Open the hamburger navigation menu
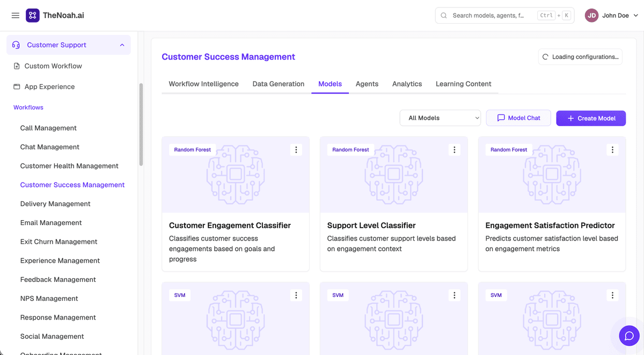Screen dimensions: 644x355 pyautogui.click(x=16, y=16)
